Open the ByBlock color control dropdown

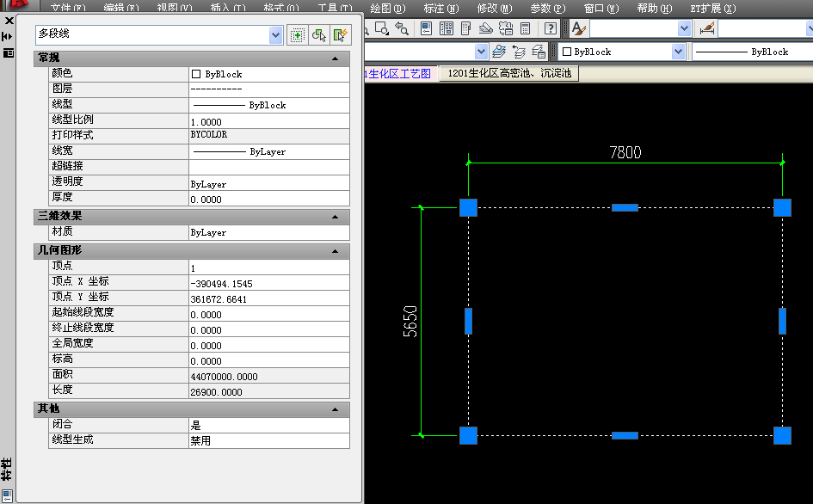[x=678, y=52]
